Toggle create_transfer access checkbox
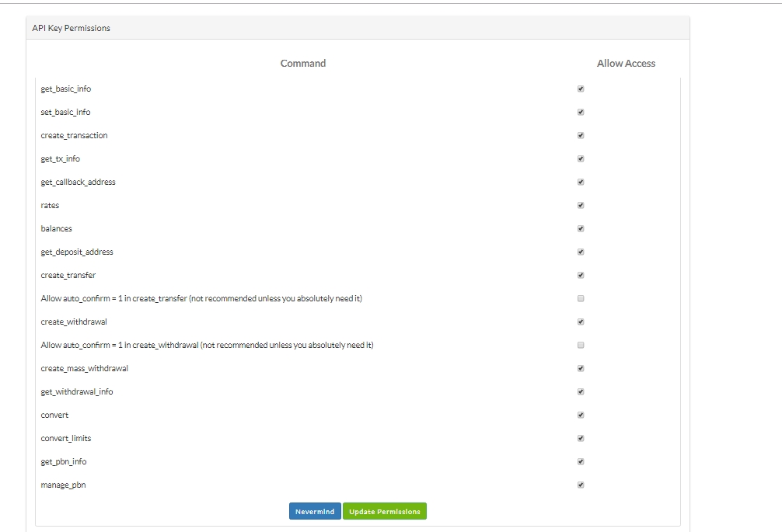 tap(581, 275)
